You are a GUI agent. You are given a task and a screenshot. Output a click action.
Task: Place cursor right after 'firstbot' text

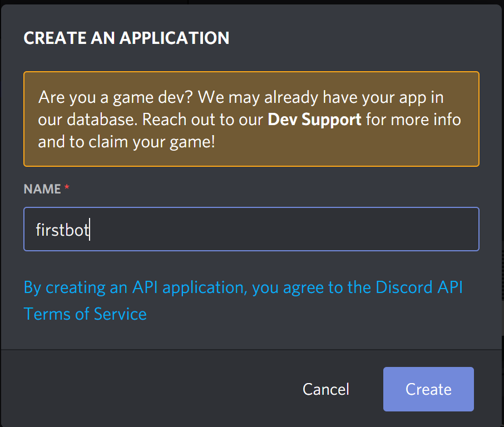pos(90,230)
